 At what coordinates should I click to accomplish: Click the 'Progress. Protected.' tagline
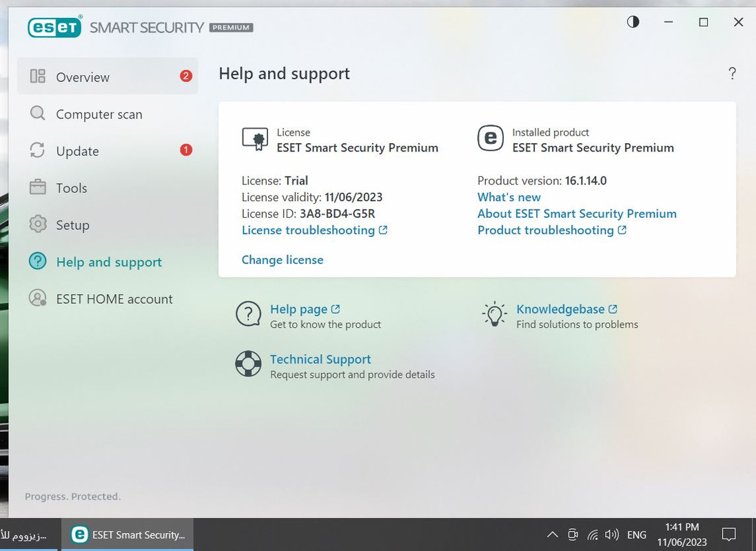[73, 497]
